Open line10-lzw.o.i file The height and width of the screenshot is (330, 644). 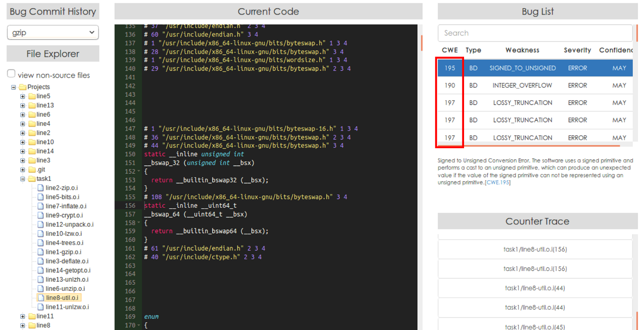pos(64,234)
